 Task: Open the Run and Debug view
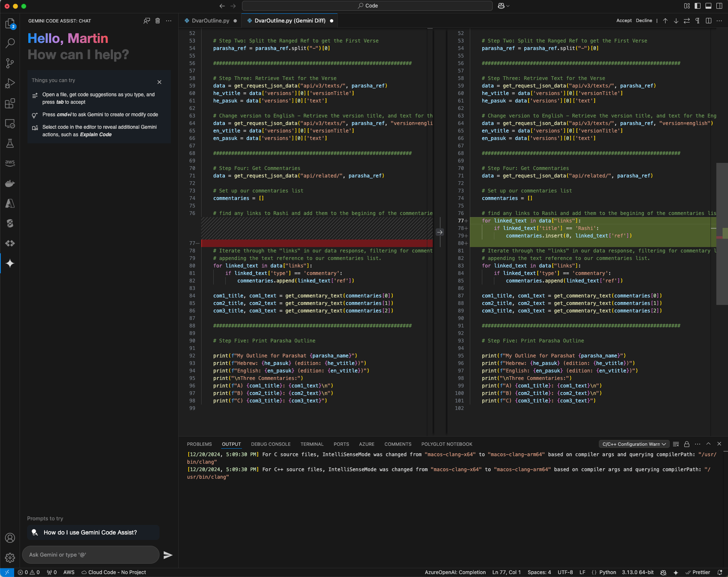(10, 83)
